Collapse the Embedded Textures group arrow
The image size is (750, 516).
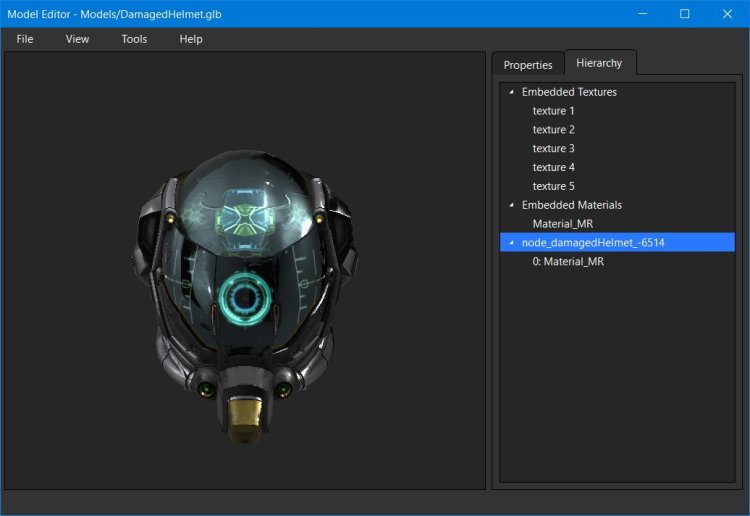pos(511,92)
